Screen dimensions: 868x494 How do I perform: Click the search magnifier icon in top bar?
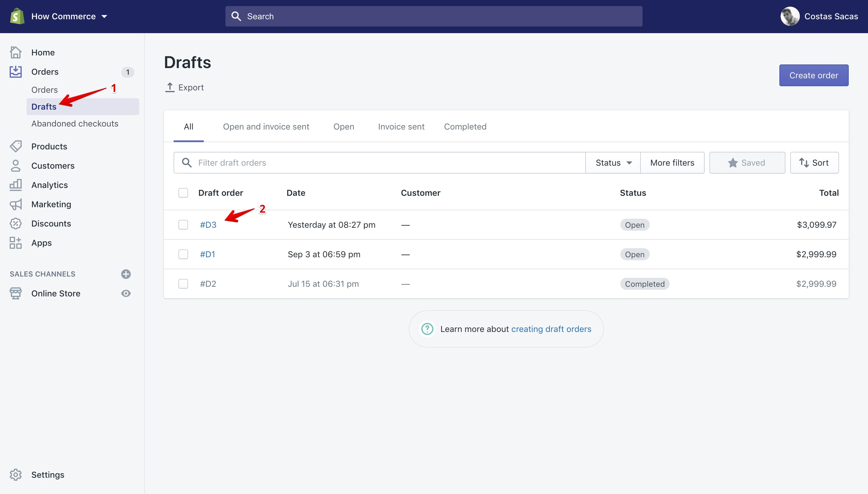pos(236,16)
